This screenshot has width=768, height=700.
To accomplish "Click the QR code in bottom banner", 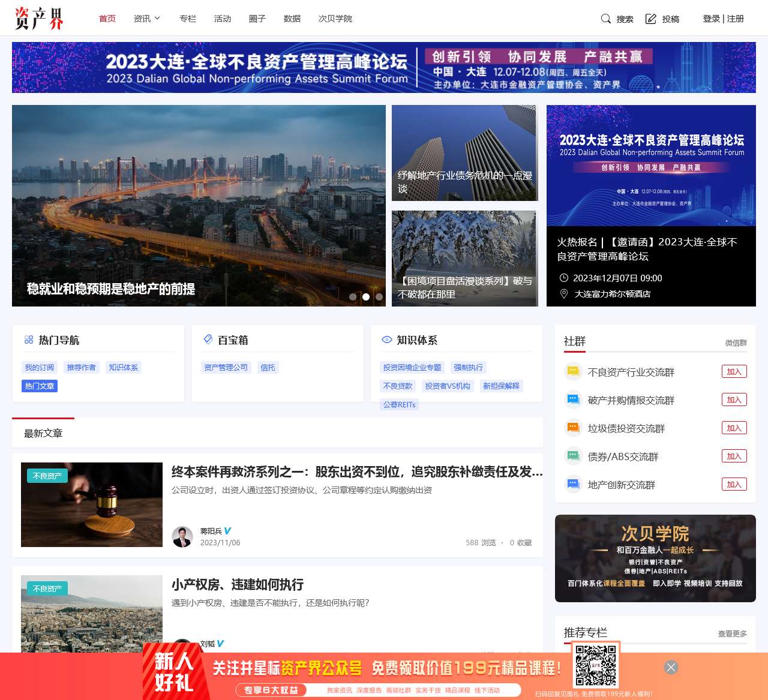I will point(596,665).
